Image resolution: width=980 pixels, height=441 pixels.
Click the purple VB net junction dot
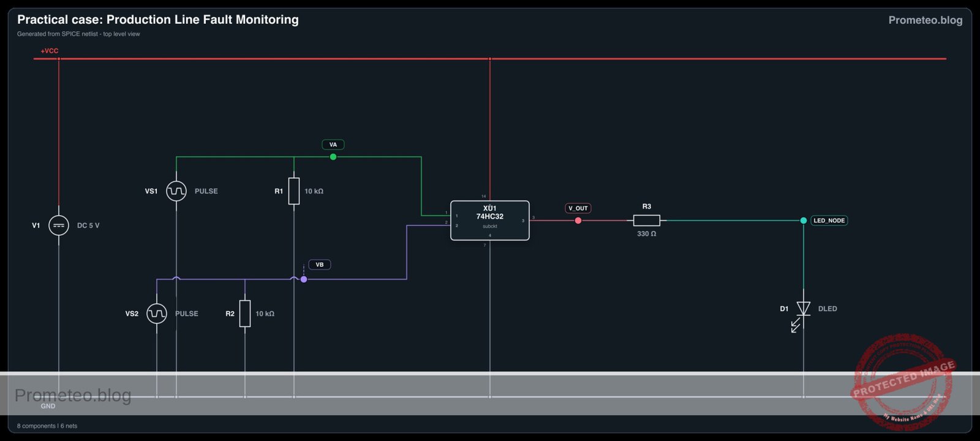304,279
